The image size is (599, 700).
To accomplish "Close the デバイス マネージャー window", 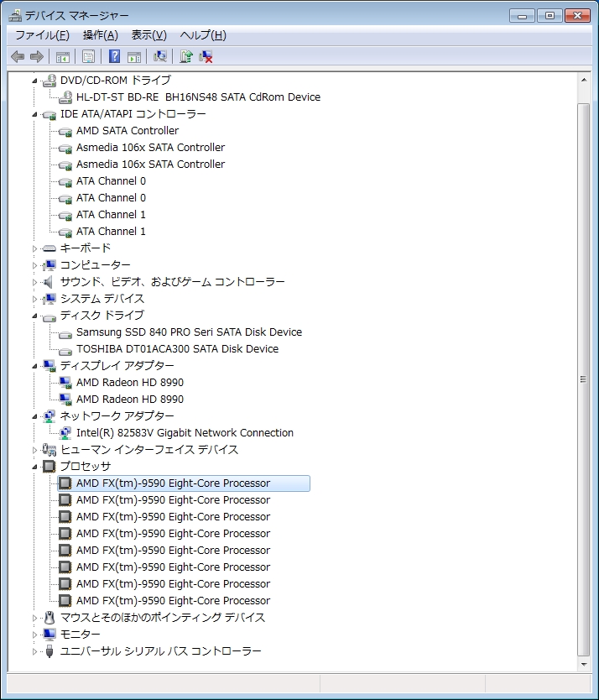I will pyautogui.click(x=577, y=16).
